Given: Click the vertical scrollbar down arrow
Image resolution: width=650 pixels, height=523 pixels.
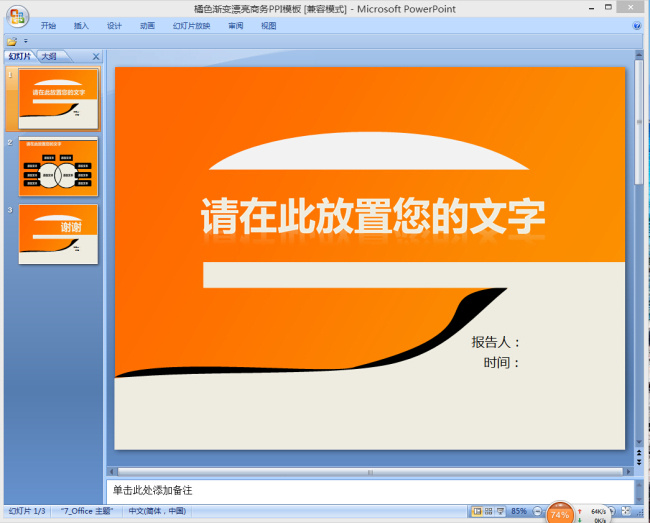Looking at the screenshot, I should [639, 442].
